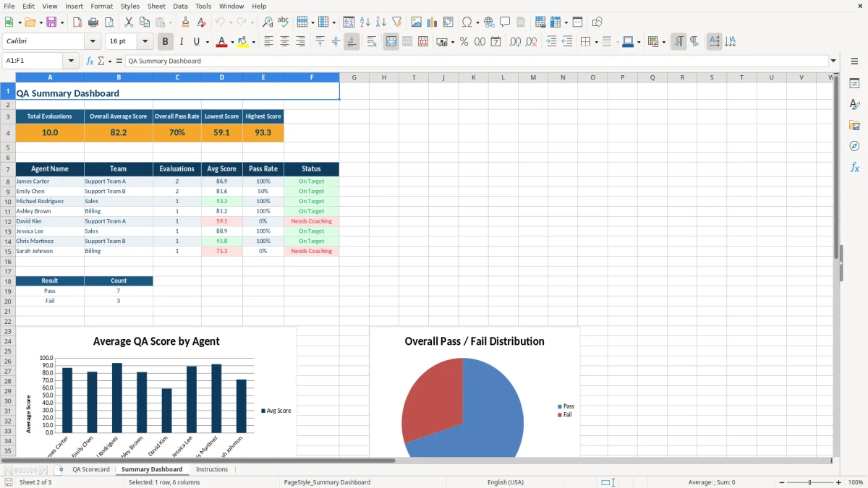Align text right
Viewport: 868px width, 488px height.
pyautogui.click(x=300, y=42)
